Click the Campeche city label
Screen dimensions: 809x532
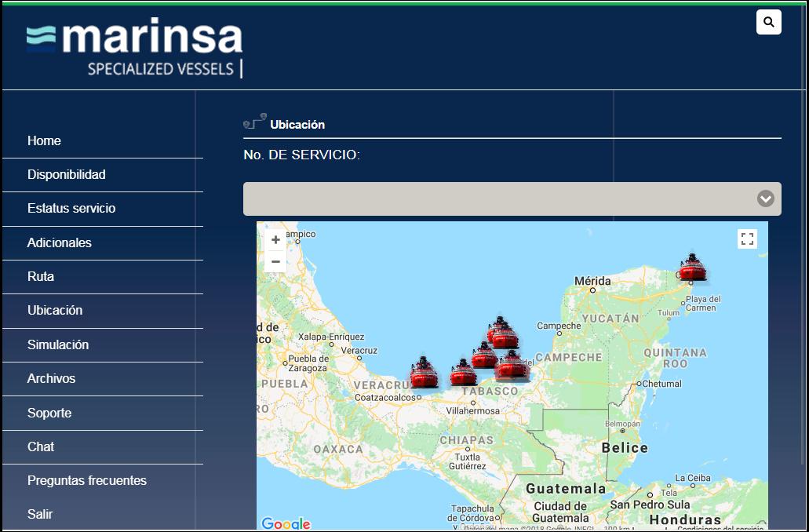click(x=559, y=326)
